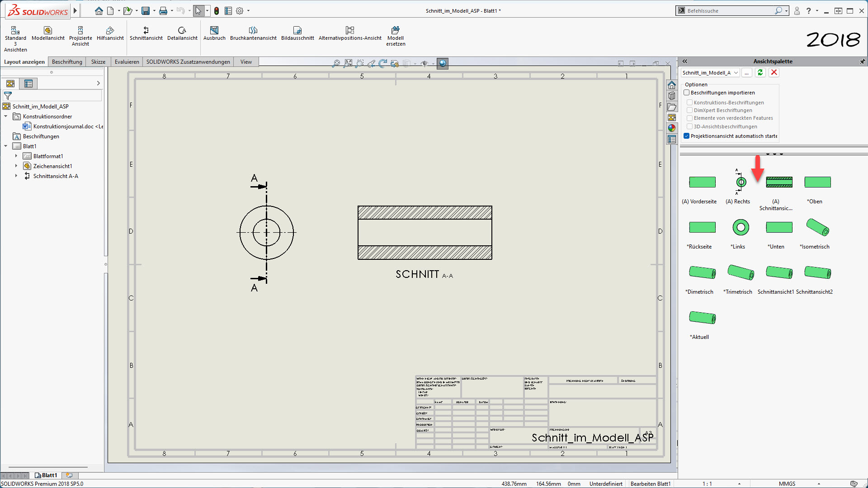Click the green refresh palette icon
Screen dimensions: 868x488
760,73
